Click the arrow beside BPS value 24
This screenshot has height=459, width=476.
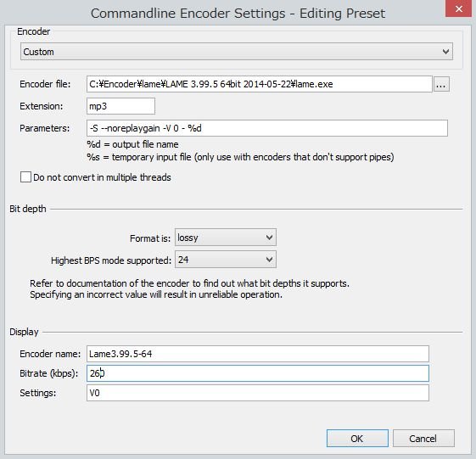pyautogui.click(x=269, y=260)
